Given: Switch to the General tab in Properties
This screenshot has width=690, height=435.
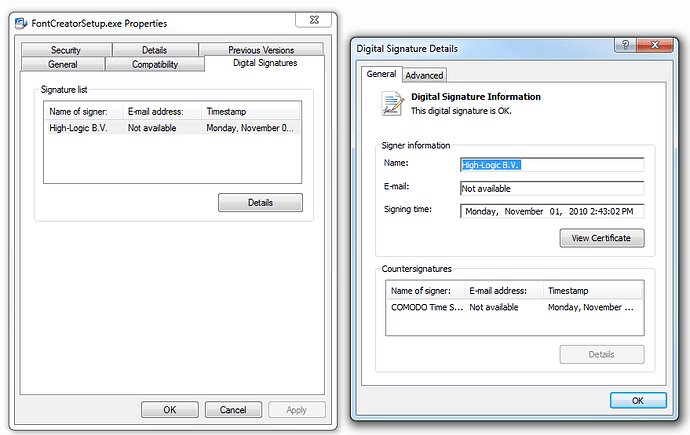Looking at the screenshot, I should pos(63,64).
